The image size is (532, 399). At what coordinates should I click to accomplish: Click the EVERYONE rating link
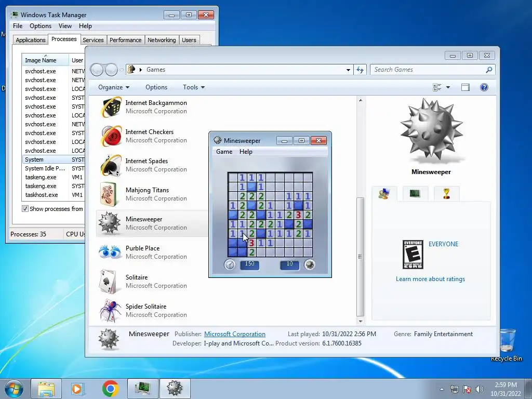443,244
